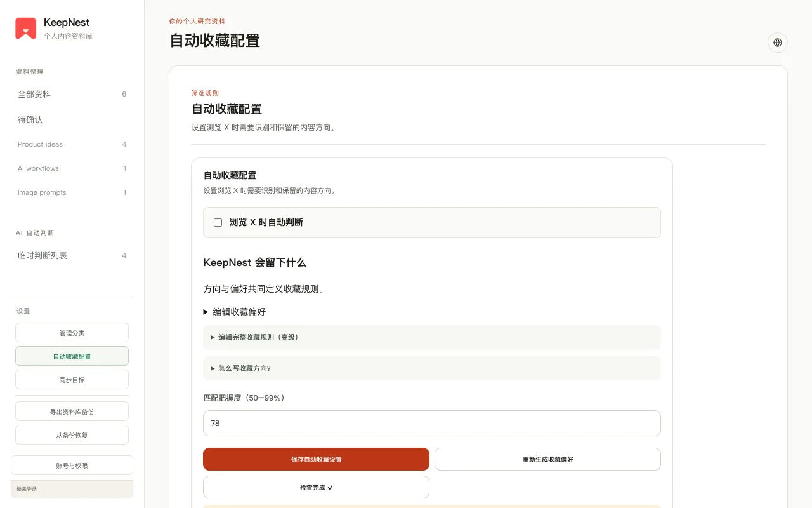This screenshot has height=508, width=812.
Task: Expand 编辑完整收藏规则（高级）
Action: point(432,337)
